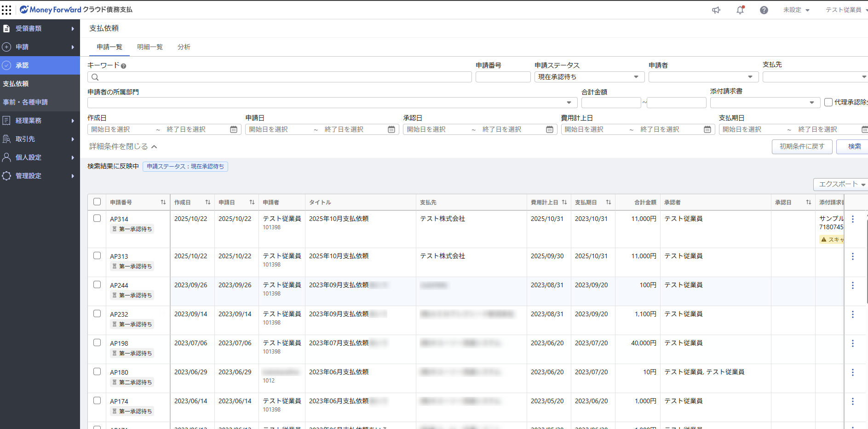Sort by 申請番号 column arrows
This screenshot has height=429, width=868.
click(x=163, y=203)
